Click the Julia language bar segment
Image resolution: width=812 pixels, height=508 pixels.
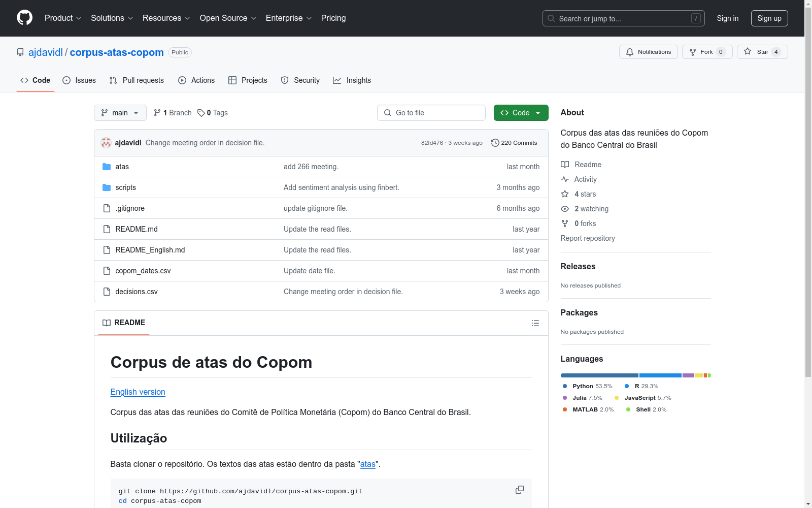(x=688, y=375)
